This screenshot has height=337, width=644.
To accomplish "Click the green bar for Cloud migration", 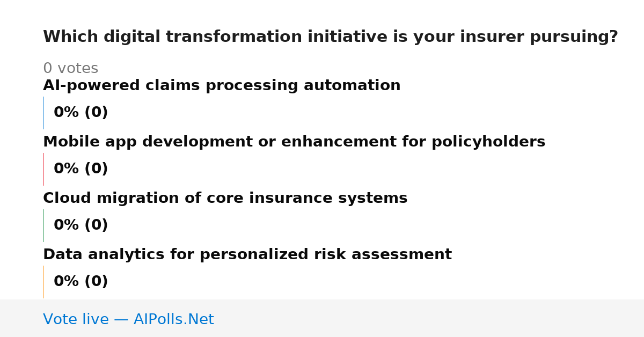I will [x=43, y=225].
